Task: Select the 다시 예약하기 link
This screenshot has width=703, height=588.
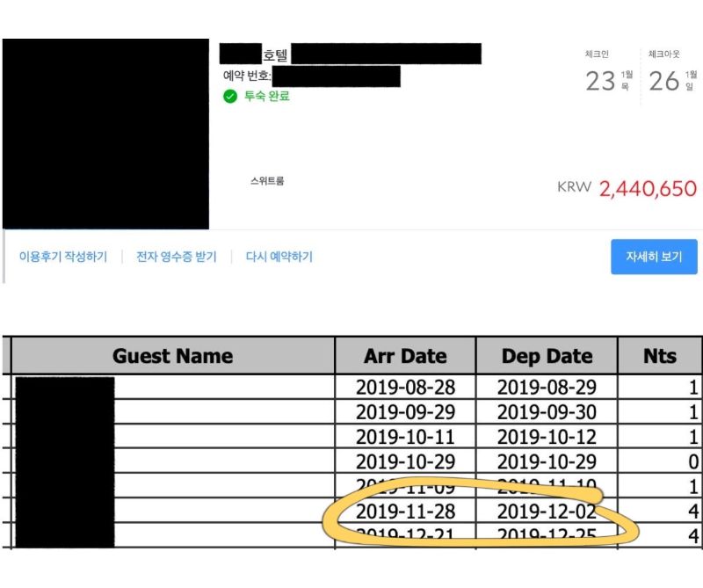Action: click(279, 258)
